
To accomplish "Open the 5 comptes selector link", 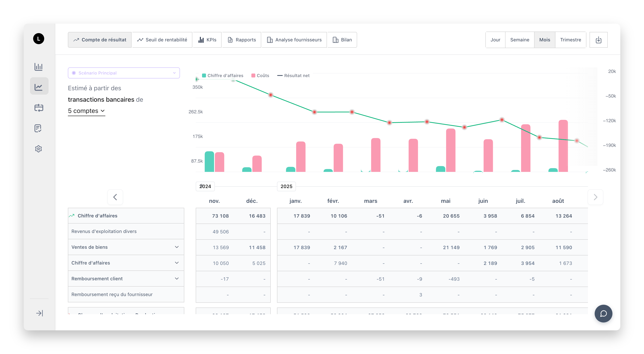I will tap(86, 111).
